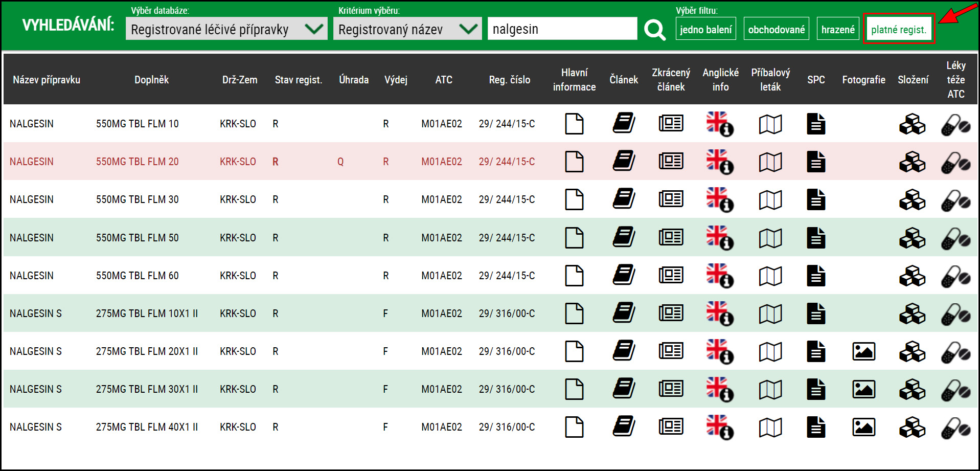Viewport: 980px width, 471px height.
Task: Click the 'Složení' column header
Action: (x=913, y=80)
